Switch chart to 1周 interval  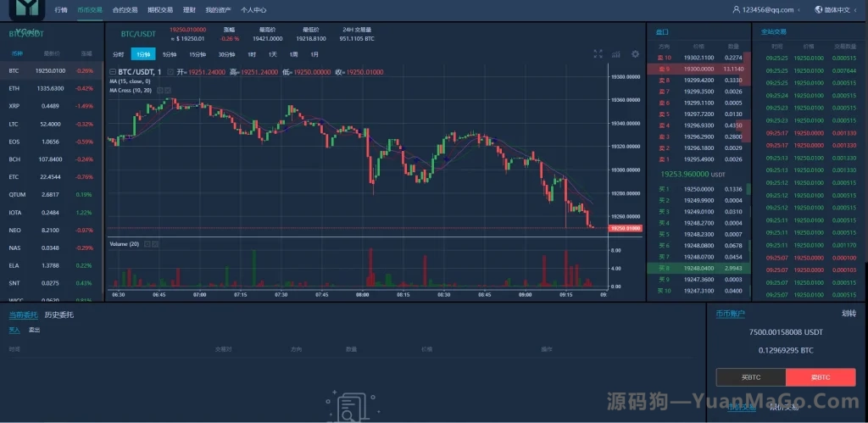[294, 54]
